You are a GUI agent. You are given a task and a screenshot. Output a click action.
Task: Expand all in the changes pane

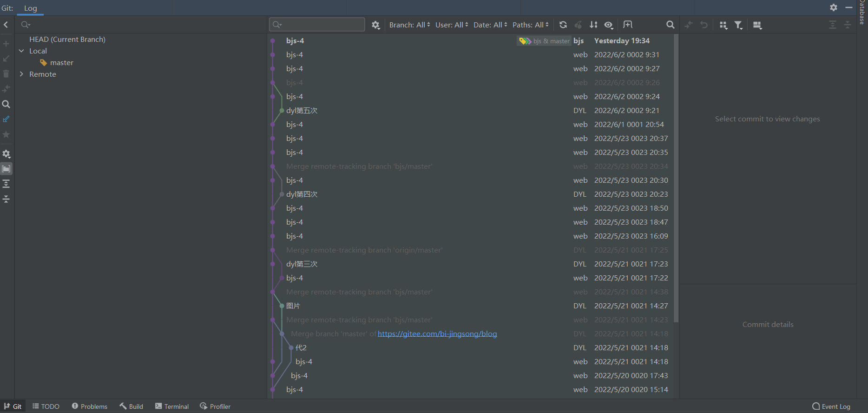point(833,25)
